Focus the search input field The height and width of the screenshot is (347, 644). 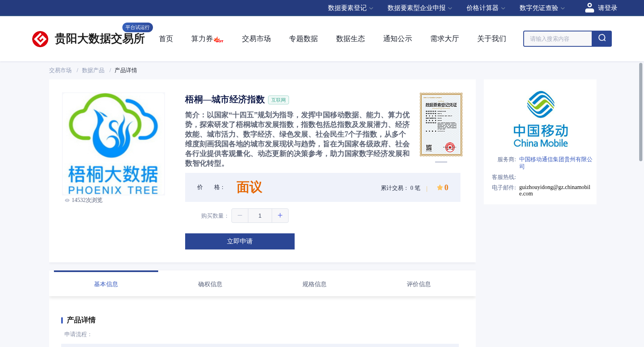coord(557,39)
